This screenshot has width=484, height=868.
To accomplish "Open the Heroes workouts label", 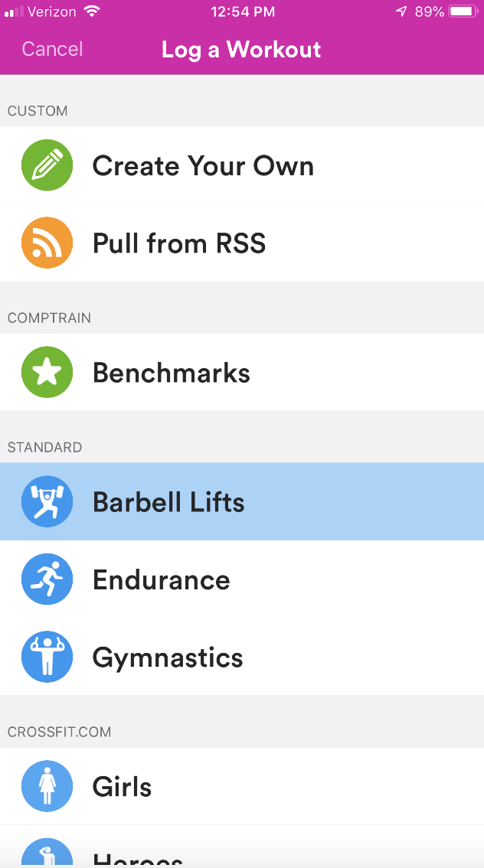I will click(x=138, y=859).
